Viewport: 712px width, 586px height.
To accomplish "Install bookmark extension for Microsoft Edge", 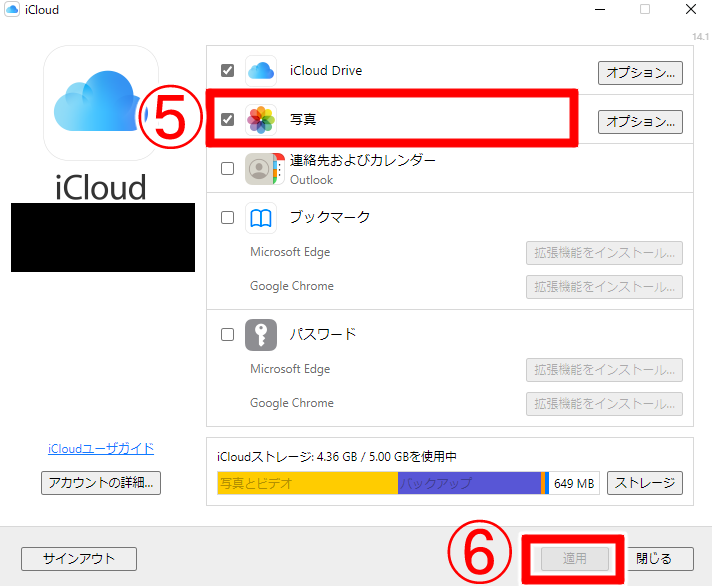I will tap(604, 253).
